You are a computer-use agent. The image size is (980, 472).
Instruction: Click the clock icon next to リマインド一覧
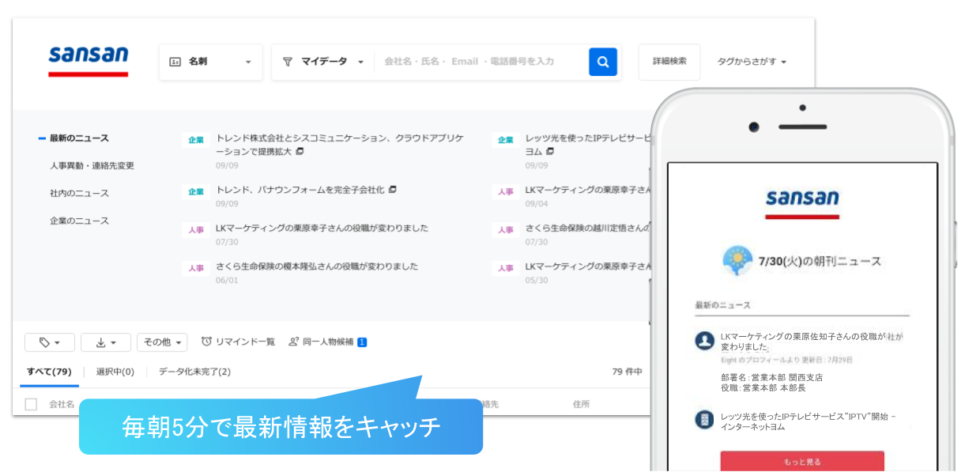click(206, 342)
